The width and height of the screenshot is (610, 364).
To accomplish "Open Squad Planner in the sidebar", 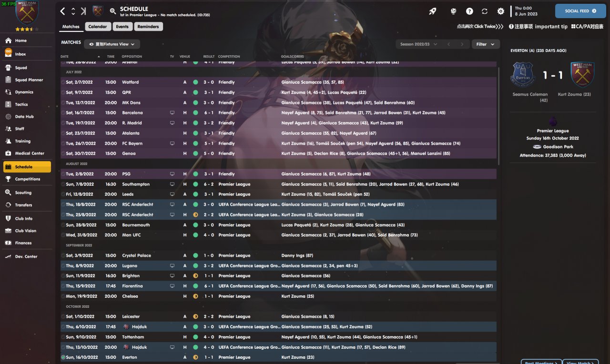I will click(x=26, y=80).
